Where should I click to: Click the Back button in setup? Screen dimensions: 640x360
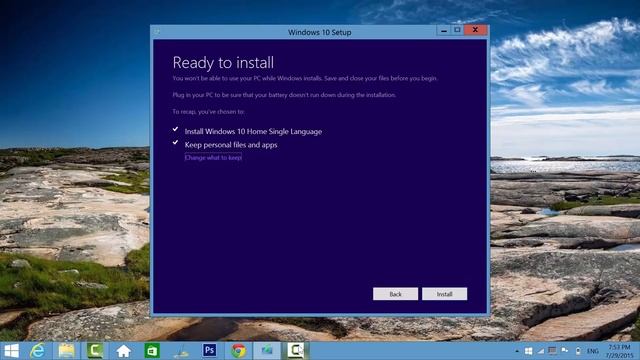coord(395,294)
